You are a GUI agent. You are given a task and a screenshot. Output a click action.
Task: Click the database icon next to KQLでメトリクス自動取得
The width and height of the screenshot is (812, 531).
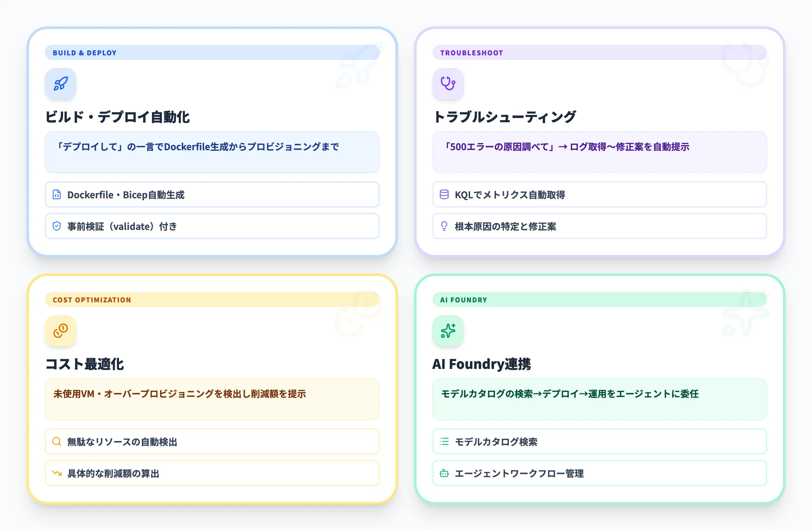pos(444,195)
